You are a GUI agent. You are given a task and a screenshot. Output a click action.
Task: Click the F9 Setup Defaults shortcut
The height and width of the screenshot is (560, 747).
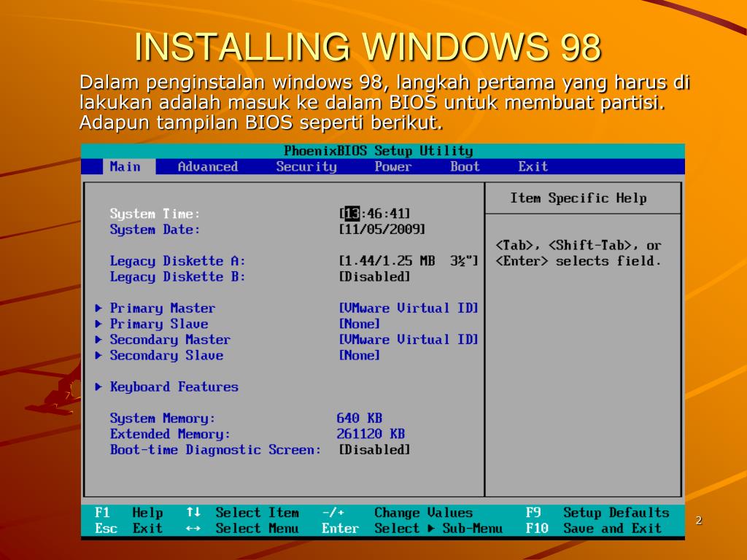point(597,513)
